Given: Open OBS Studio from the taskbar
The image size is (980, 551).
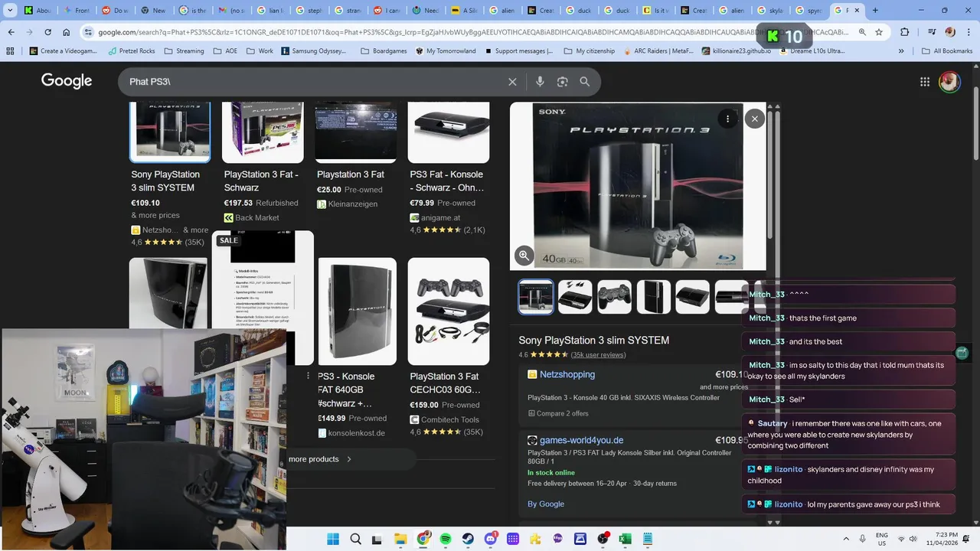Looking at the screenshot, I should point(603,539).
